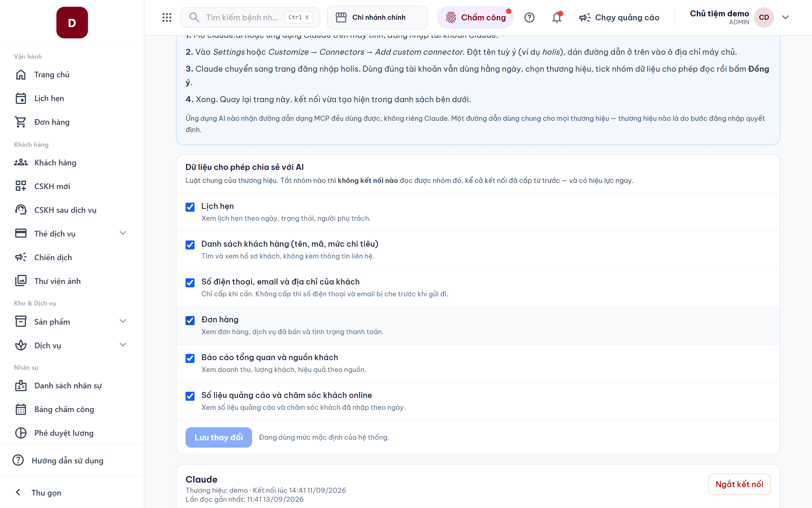Click Ngắt kết nối for Claude
Image resolution: width=812 pixels, height=508 pixels.
pyautogui.click(x=739, y=484)
